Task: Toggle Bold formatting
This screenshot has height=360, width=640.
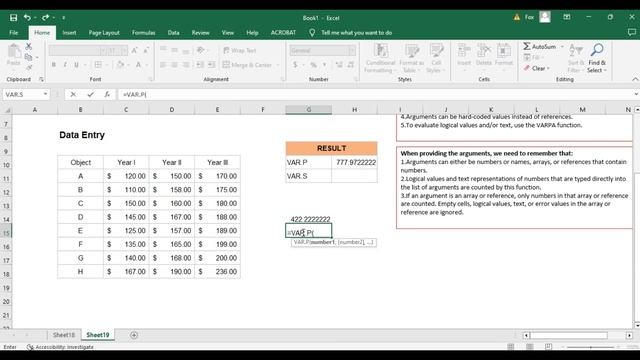Action: (x=53, y=64)
